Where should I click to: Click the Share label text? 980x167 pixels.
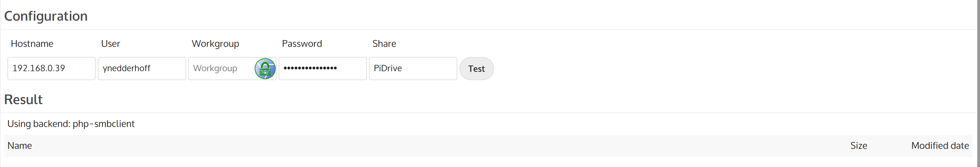(384, 44)
